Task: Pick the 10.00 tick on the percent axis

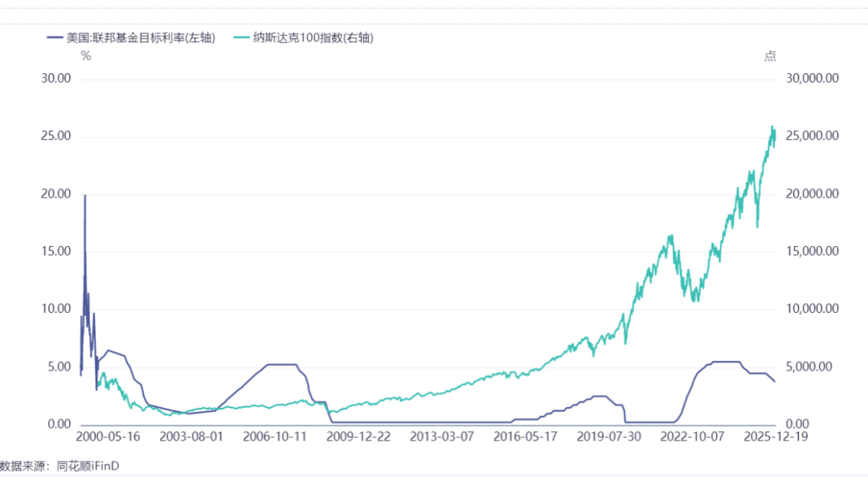Action: [x=56, y=309]
